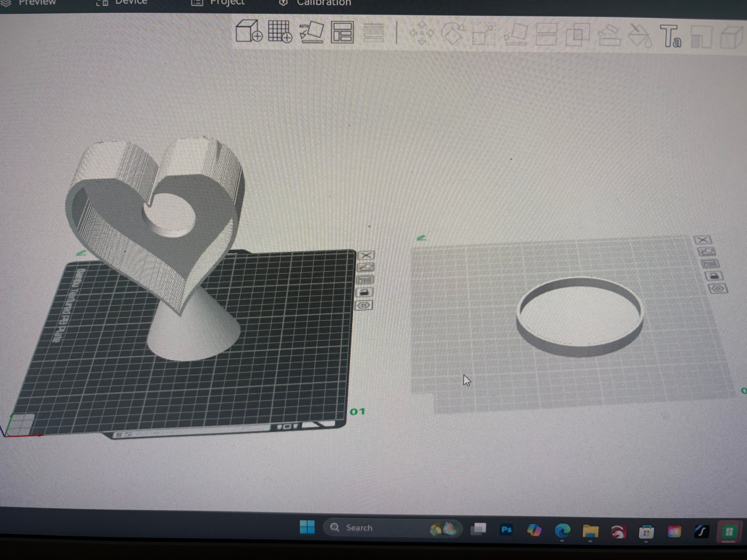Select the Move tool arrows icon
The width and height of the screenshot is (747, 560).
(x=422, y=33)
